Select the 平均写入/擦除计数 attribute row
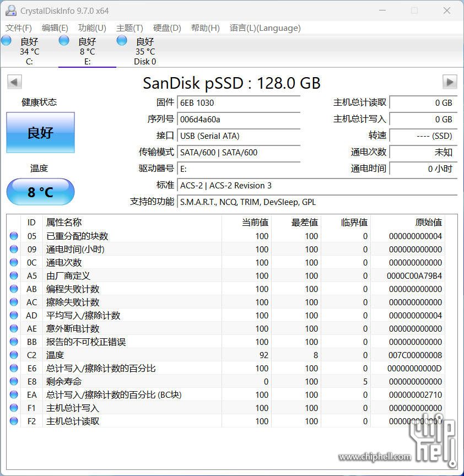464x476 pixels. click(226, 316)
